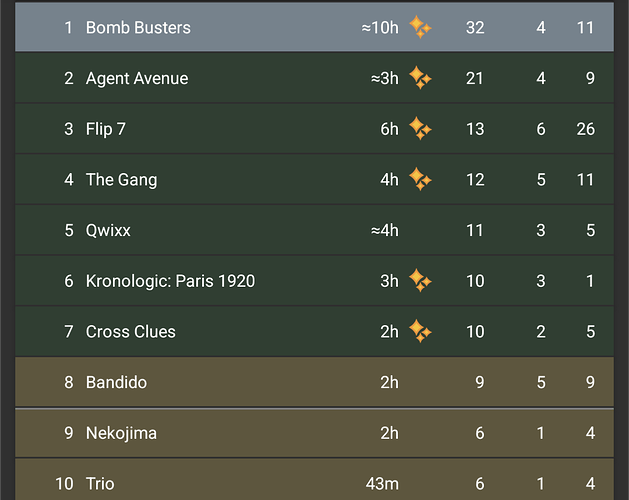Select the Flip 7 game title
This screenshot has height=500, width=629.
pos(106,129)
